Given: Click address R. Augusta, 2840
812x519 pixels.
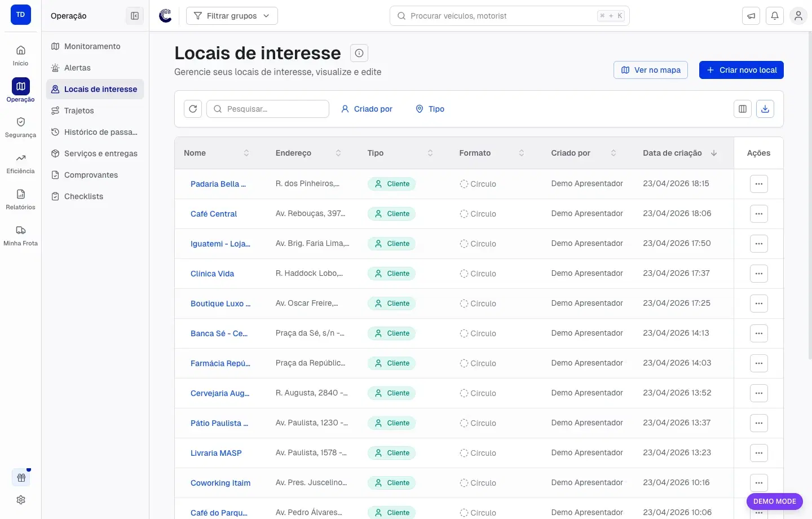Looking at the screenshot, I should (x=312, y=393).
